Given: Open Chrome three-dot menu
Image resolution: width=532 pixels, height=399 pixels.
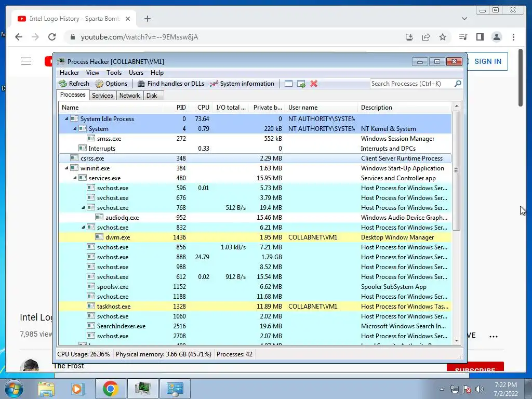Looking at the screenshot, I should coord(513,37).
